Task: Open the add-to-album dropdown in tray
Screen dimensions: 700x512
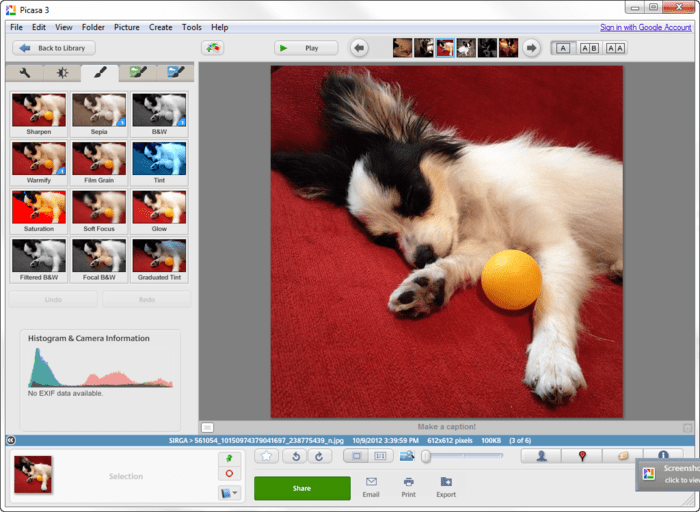Action: pyautogui.click(x=229, y=492)
